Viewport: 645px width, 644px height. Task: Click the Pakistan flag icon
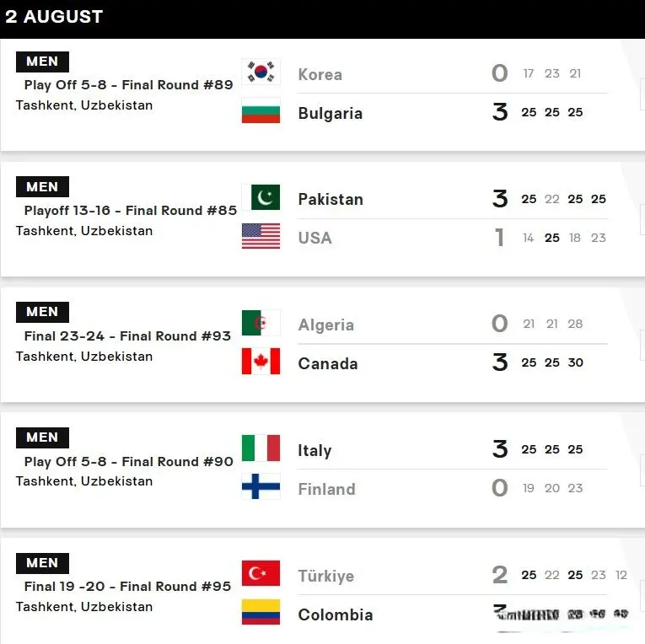pyautogui.click(x=261, y=197)
